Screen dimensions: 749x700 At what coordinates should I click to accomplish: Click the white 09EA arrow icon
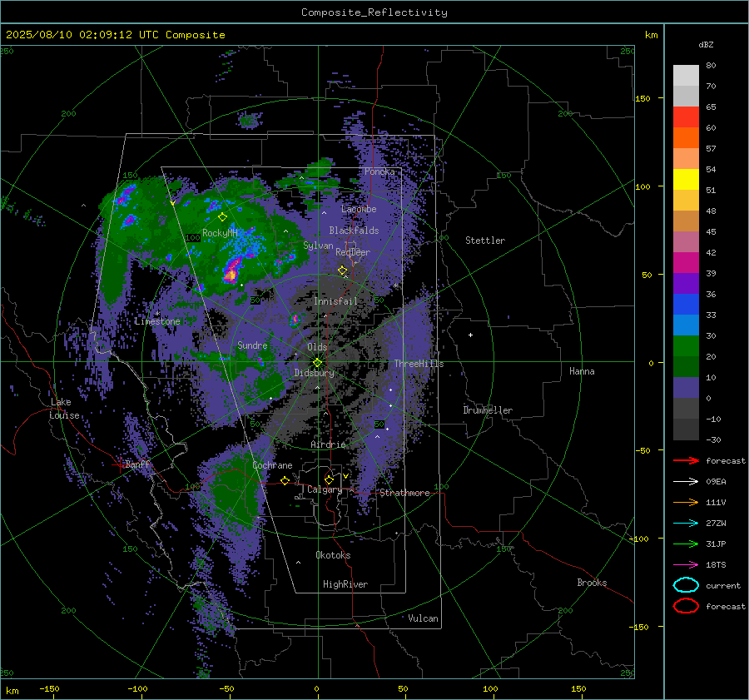point(686,482)
